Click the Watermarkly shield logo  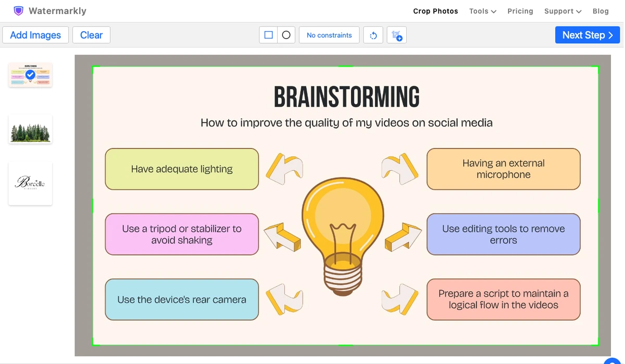(18, 10)
